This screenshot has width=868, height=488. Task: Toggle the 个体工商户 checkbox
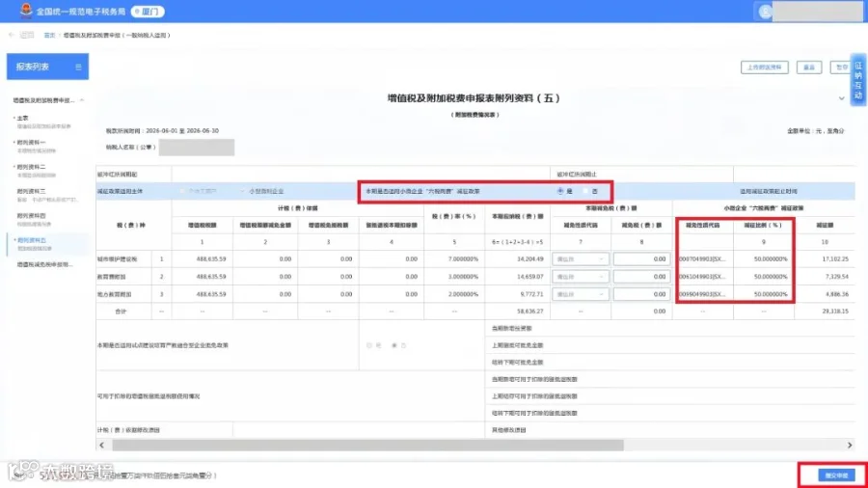click(x=182, y=191)
